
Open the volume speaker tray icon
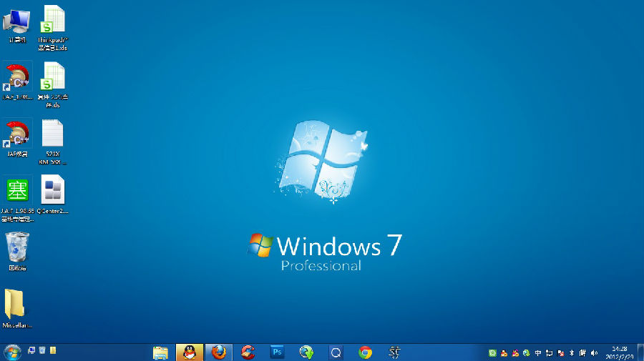594,352
